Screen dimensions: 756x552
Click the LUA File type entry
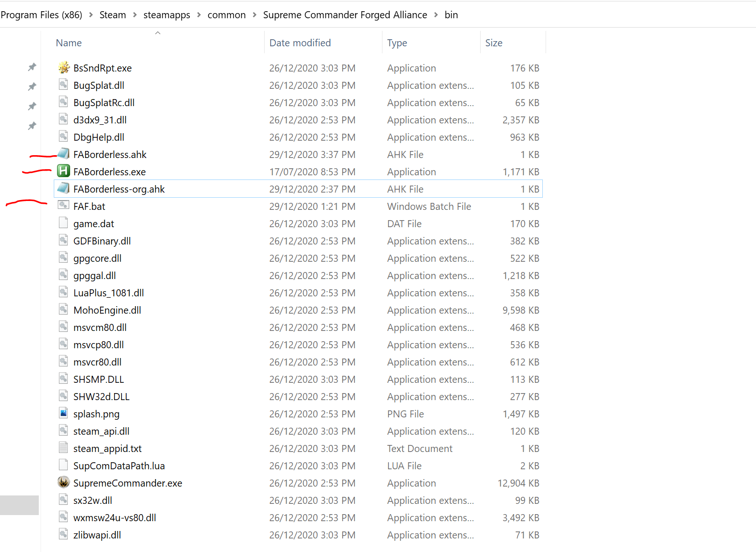tap(404, 466)
